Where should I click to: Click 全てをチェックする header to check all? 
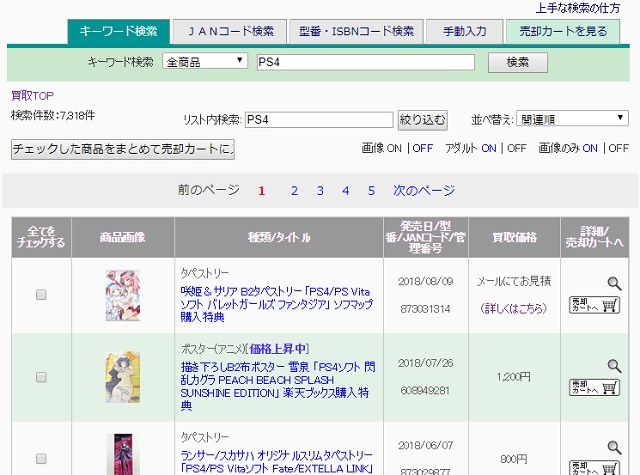tap(41, 237)
